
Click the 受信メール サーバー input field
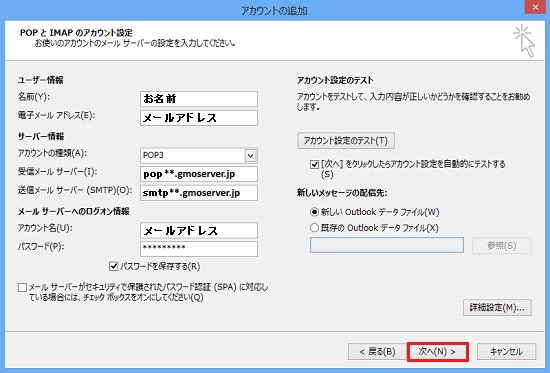tap(199, 174)
